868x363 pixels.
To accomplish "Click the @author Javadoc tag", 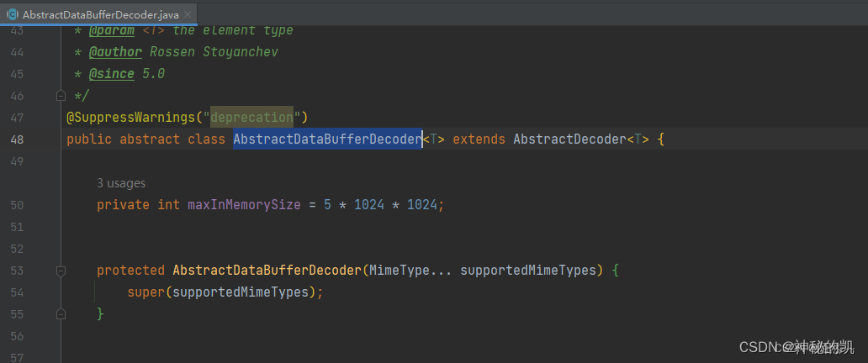I will [x=115, y=52].
